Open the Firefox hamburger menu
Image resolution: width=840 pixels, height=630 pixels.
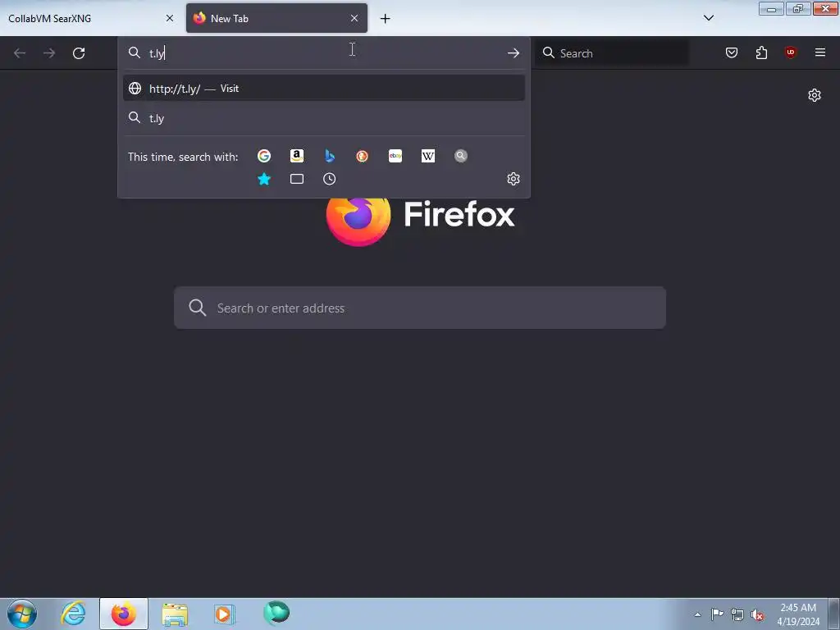(820, 52)
